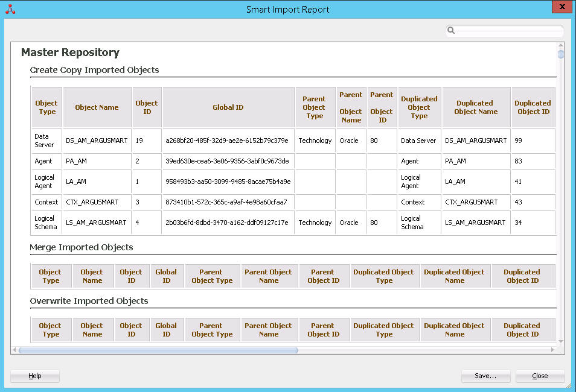Click Parent Object Name header in Merge table
Screen dimensions: 576x392
(x=269, y=276)
